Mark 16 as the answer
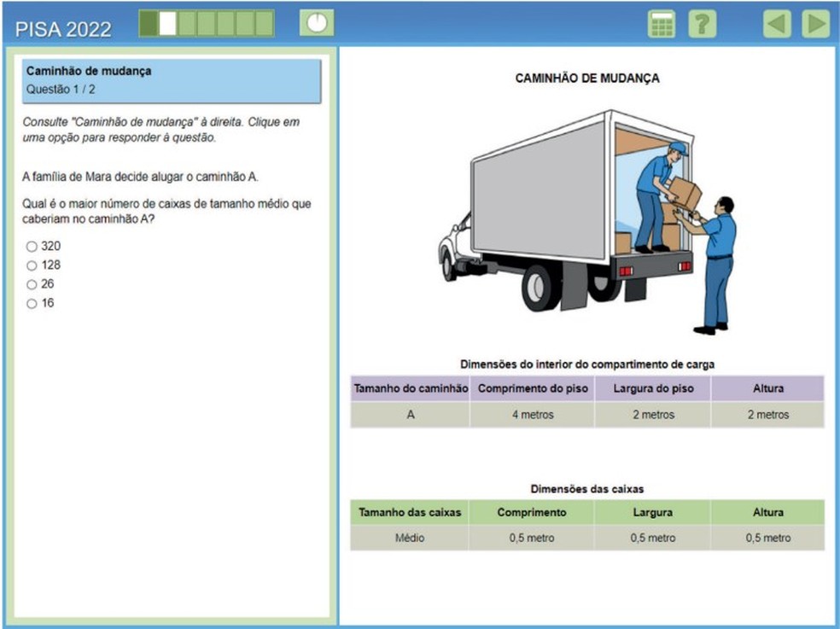Image resolution: width=840 pixels, height=629 pixels. click(32, 304)
